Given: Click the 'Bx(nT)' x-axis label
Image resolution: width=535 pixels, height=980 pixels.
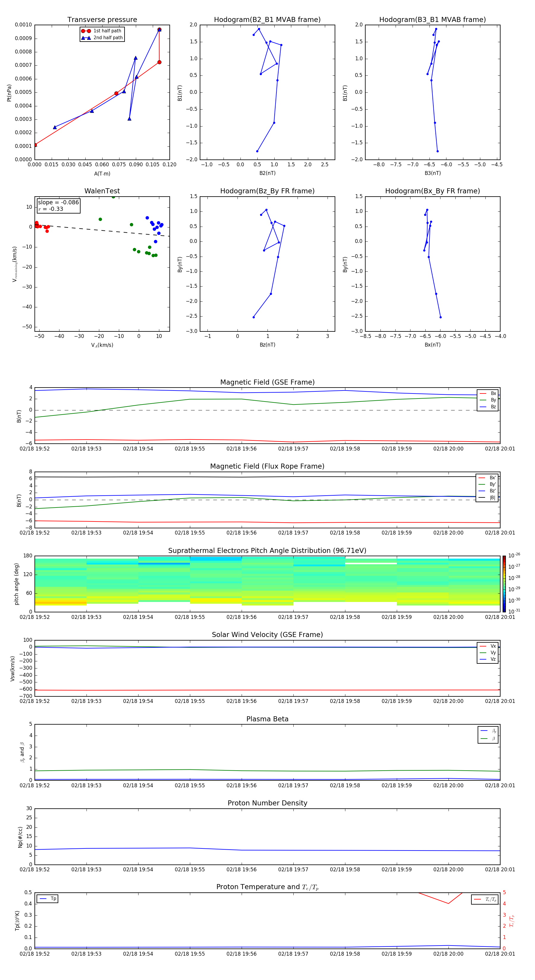Looking at the screenshot, I should click(x=432, y=345).
